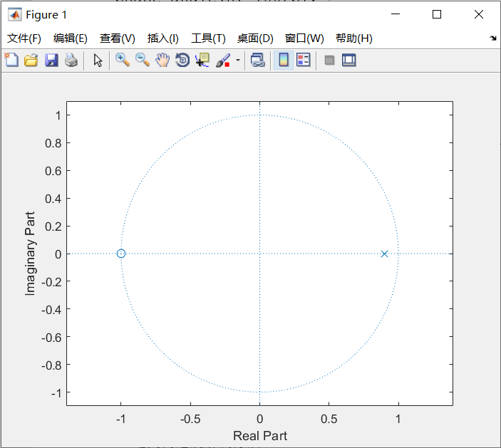Image resolution: width=501 pixels, height=448 pixels.
Task: Select the Rotate 3D tool
Action: click(x=182, y=60)
